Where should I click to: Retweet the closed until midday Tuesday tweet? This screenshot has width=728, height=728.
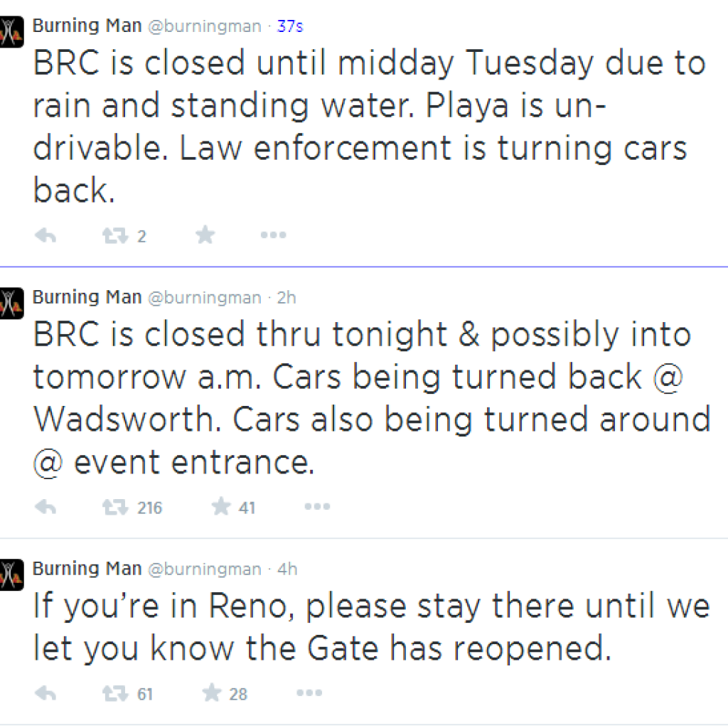tap(114, 236)
